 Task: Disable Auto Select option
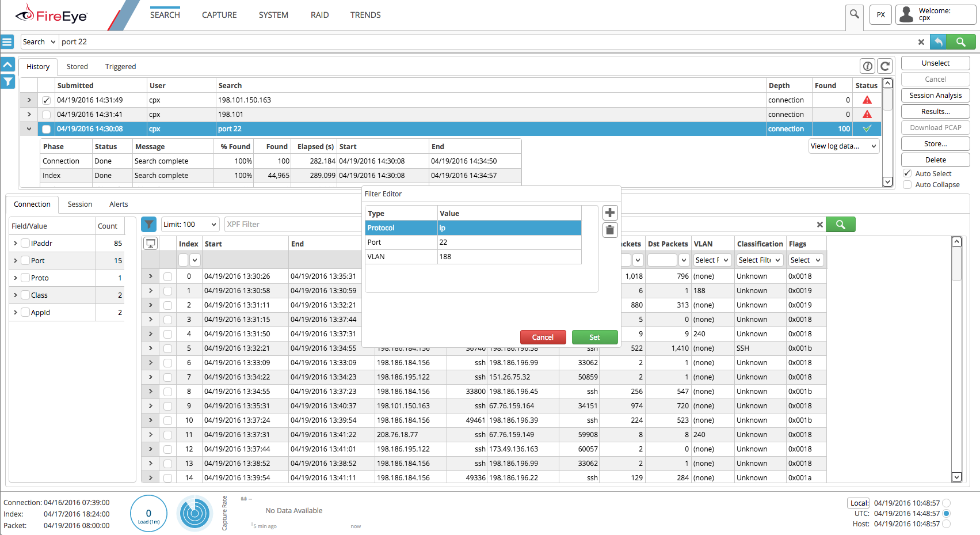pyautogui.click(x=907, y=173)
